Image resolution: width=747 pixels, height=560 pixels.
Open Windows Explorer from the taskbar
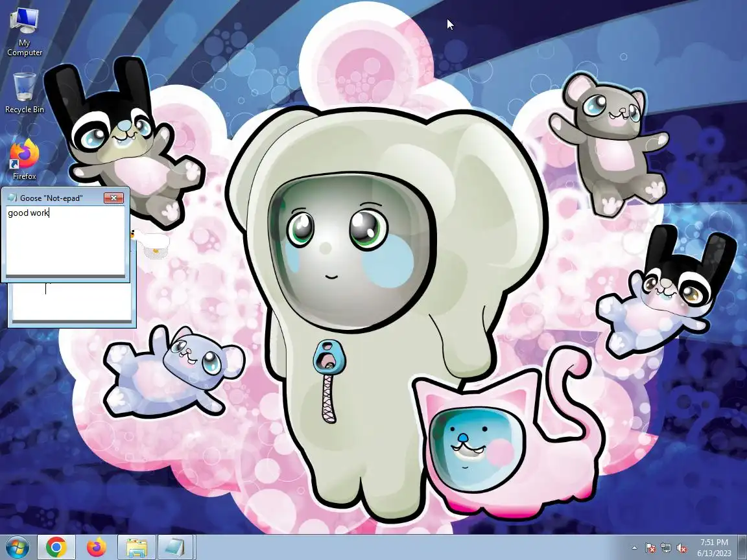[137, 547]
